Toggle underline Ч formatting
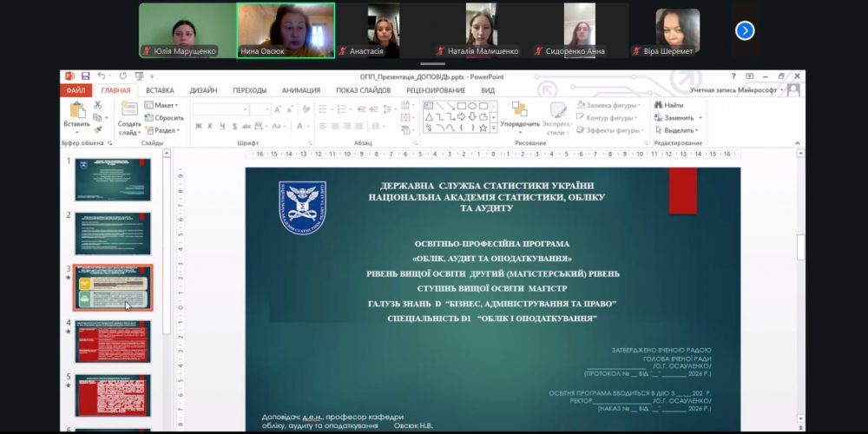 pyautogui.click(x=222, y=126)
